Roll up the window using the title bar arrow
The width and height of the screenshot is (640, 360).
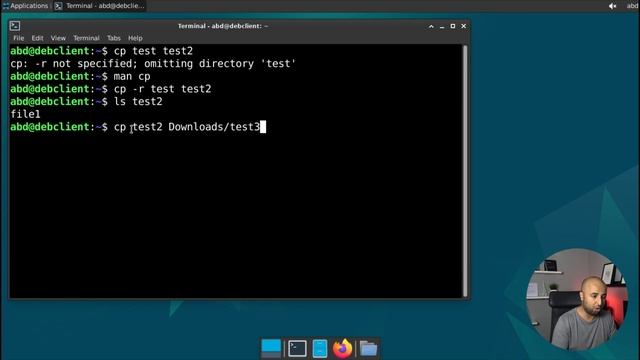click(431, 26)
